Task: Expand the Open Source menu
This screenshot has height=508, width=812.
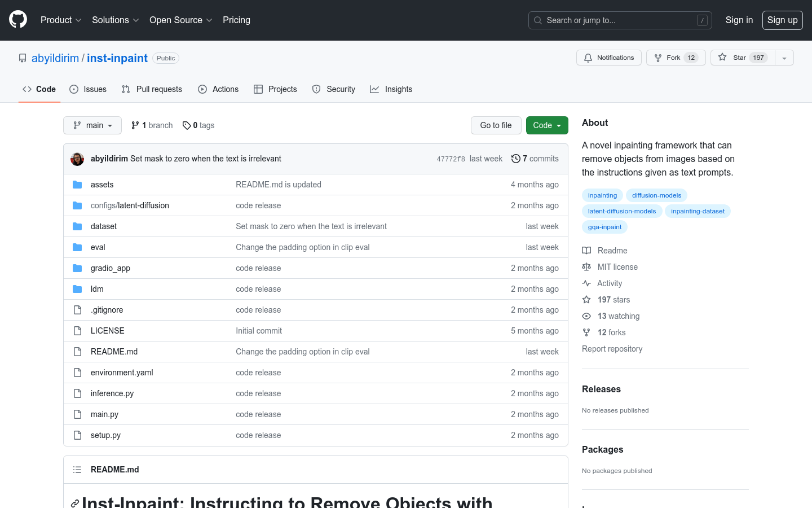Action: coord(180,20)
